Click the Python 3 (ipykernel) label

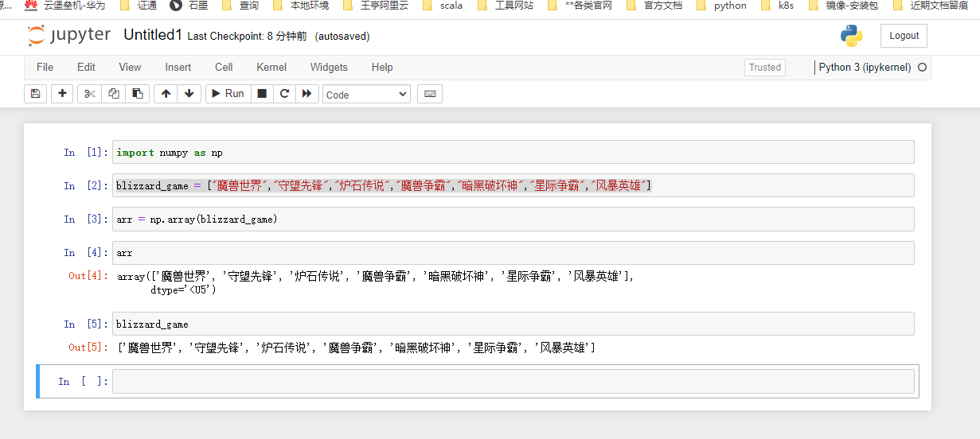[865, 68]
